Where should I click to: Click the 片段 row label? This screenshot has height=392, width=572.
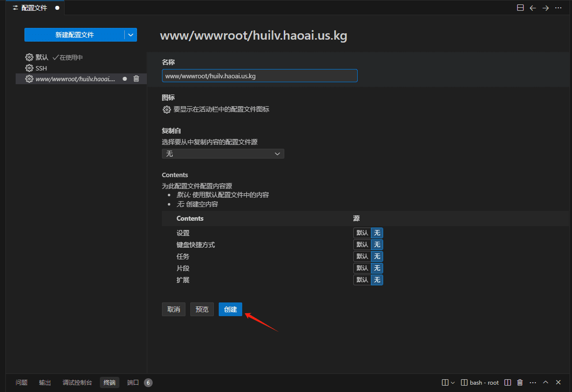pyautogui.click(x=183, y=268)
